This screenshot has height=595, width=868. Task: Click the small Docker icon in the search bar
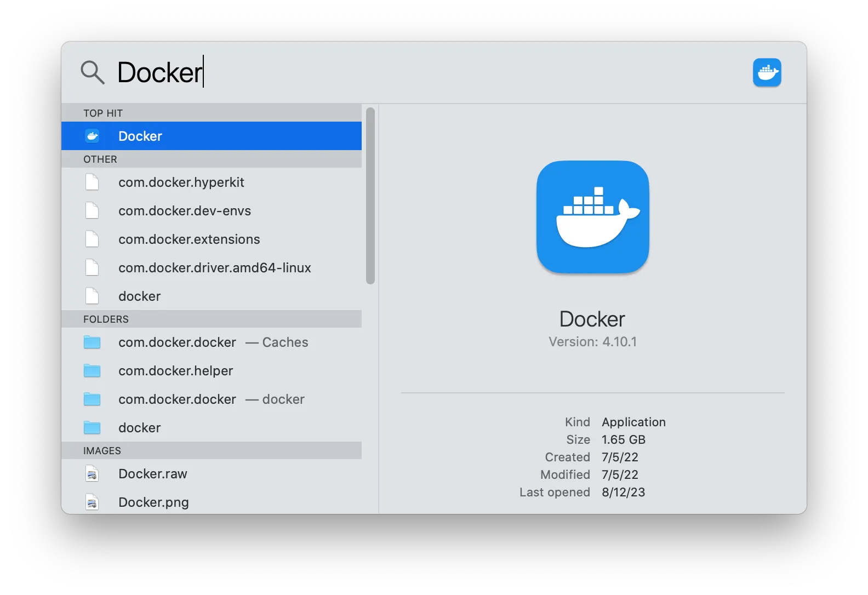click(767, 72)
